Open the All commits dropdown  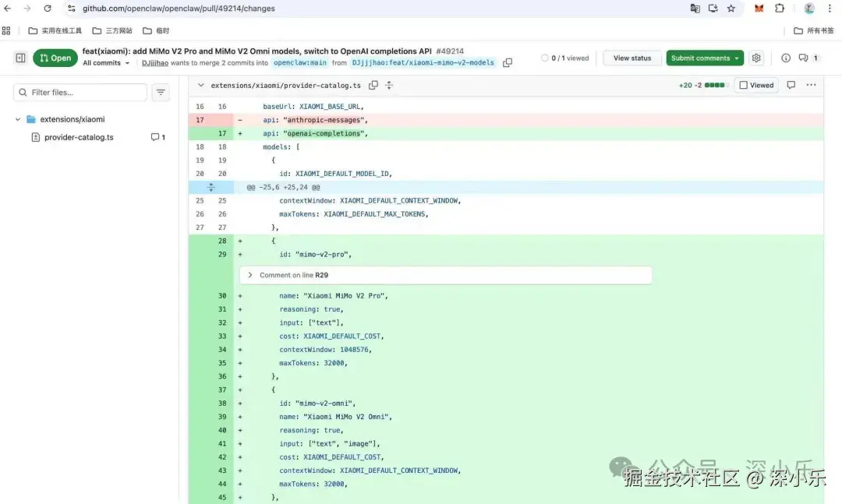click(106, 63)
